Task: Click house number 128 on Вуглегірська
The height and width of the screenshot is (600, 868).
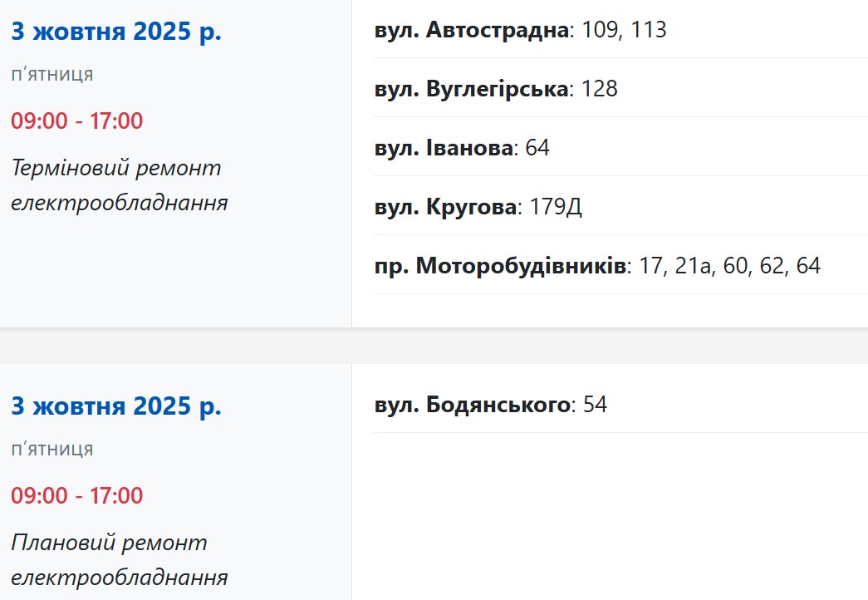Action: click(x=600, y=89)
